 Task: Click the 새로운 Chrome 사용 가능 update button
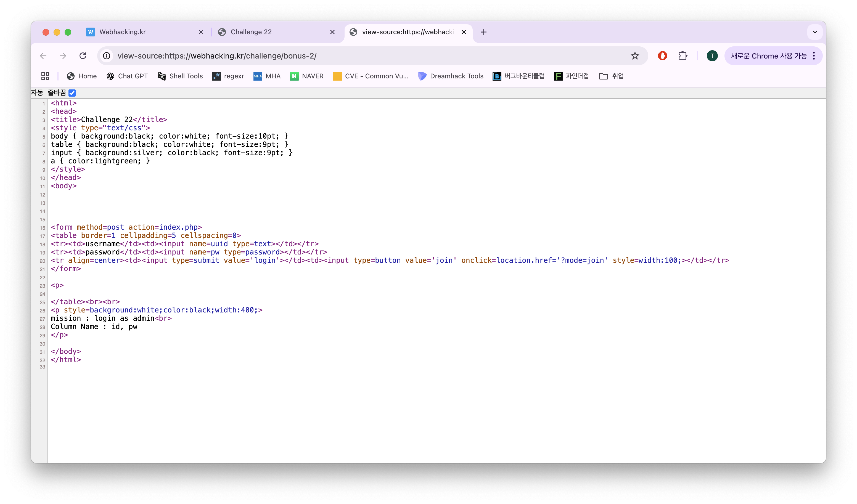point(769,56)
